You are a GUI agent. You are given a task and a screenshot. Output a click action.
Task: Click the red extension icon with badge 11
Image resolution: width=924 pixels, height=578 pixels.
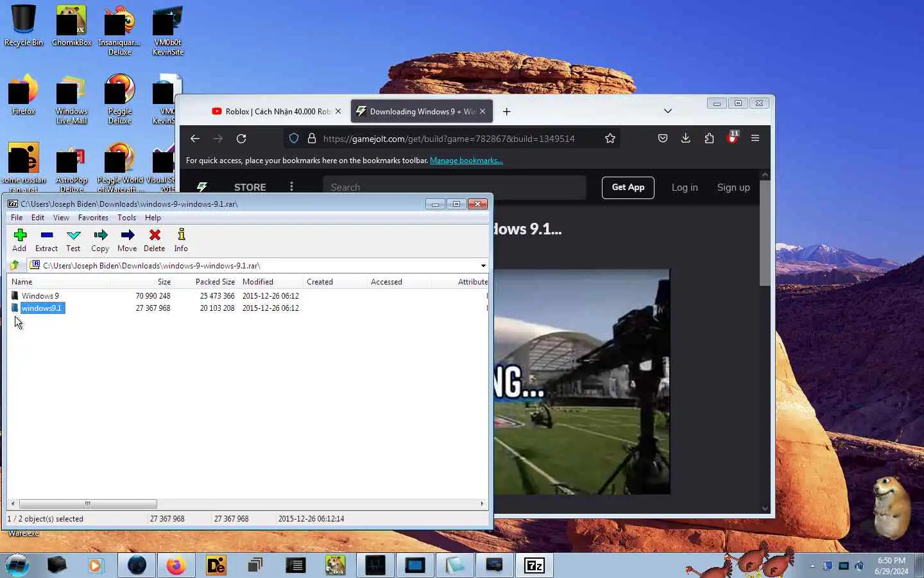click(x=732, y=137)
